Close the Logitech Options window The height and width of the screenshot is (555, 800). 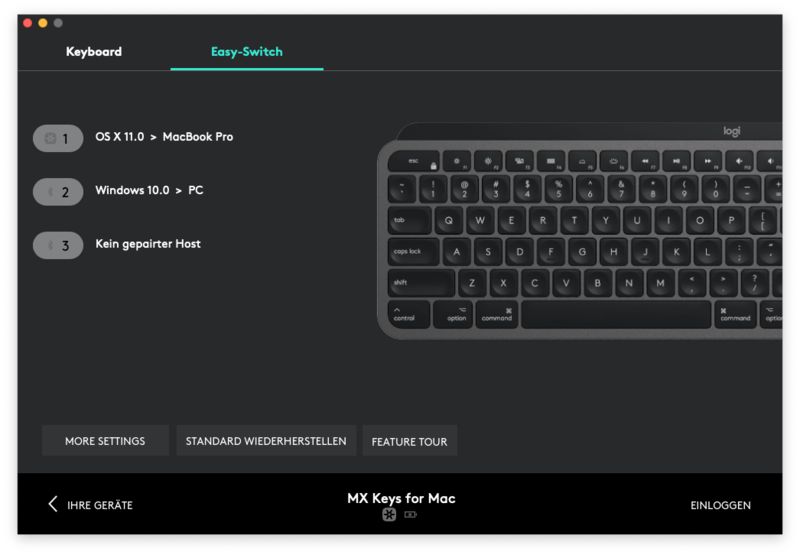(x=28, y=23)
